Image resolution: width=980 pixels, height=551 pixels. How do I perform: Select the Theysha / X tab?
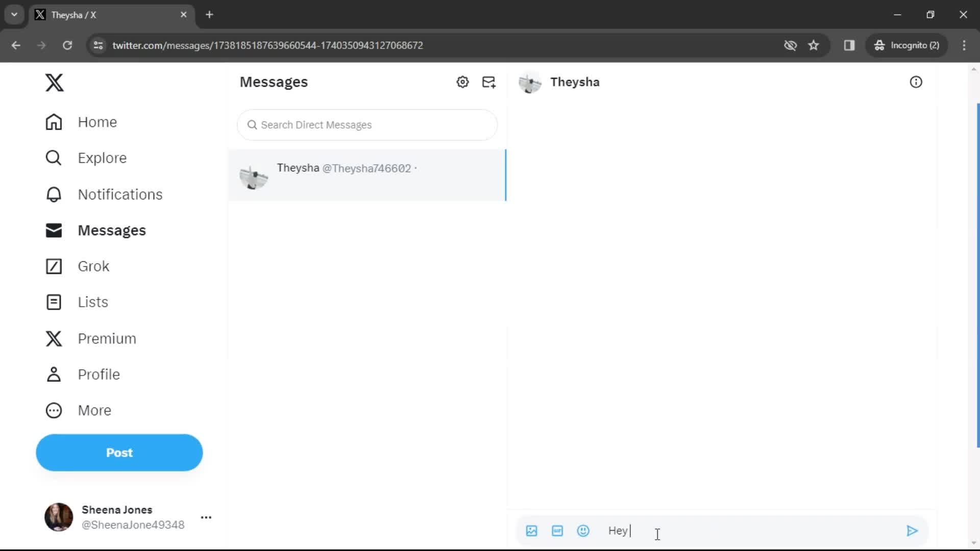pos(111,15)
